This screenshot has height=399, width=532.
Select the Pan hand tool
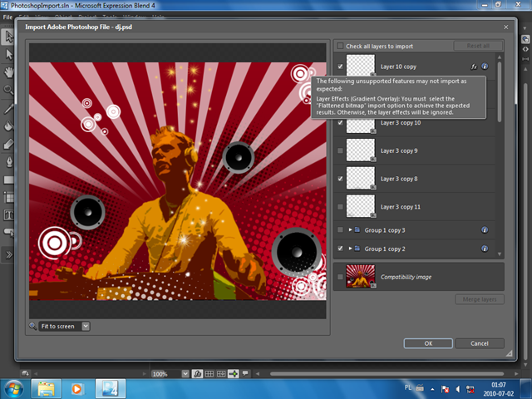[x=8, y=72]
